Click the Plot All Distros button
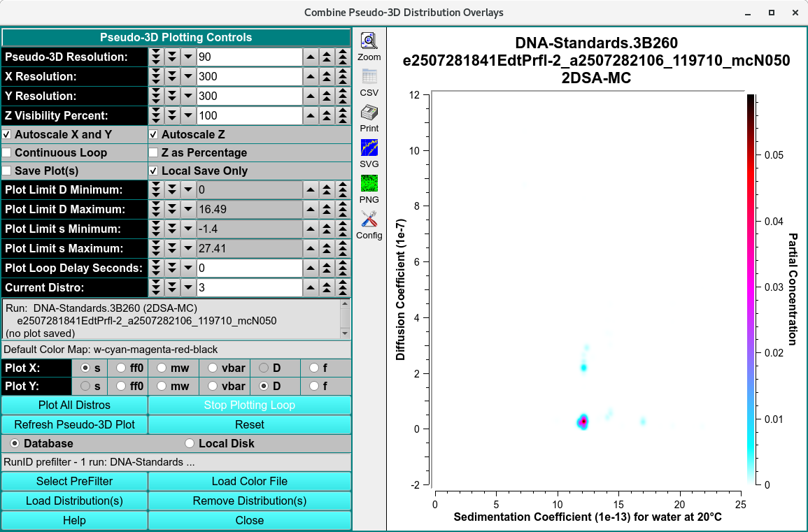 coord(74,405)
